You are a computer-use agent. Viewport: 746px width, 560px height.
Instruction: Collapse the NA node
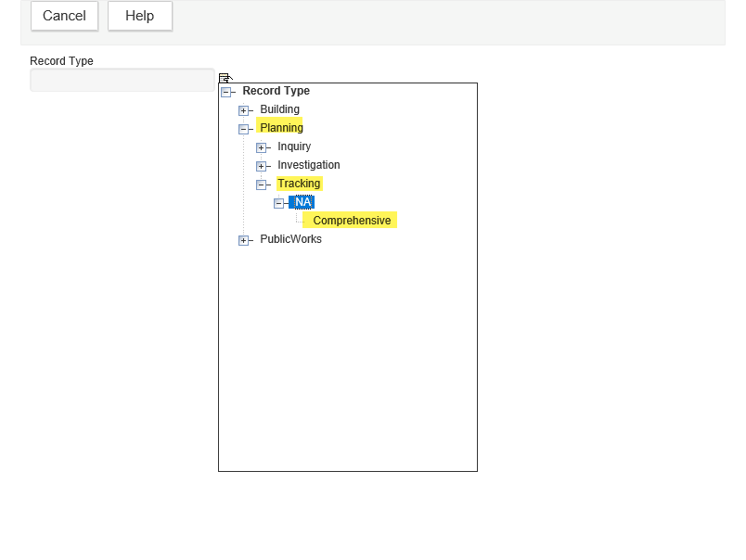(278, 203)
